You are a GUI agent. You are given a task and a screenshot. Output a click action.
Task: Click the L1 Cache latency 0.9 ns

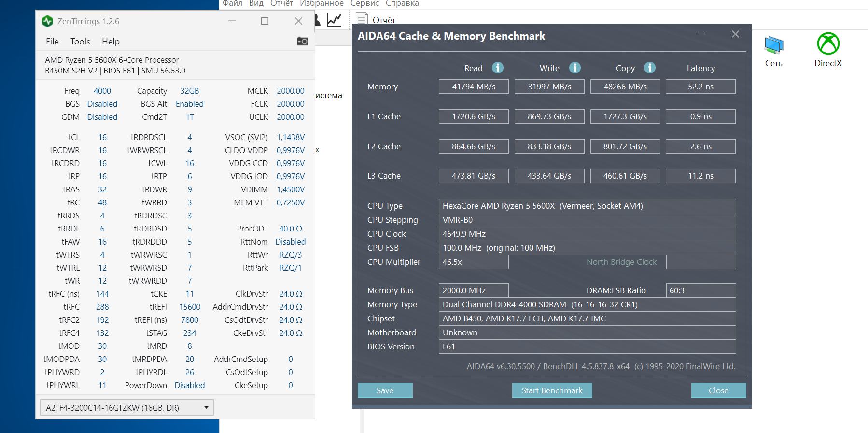(x=700, y=116)
